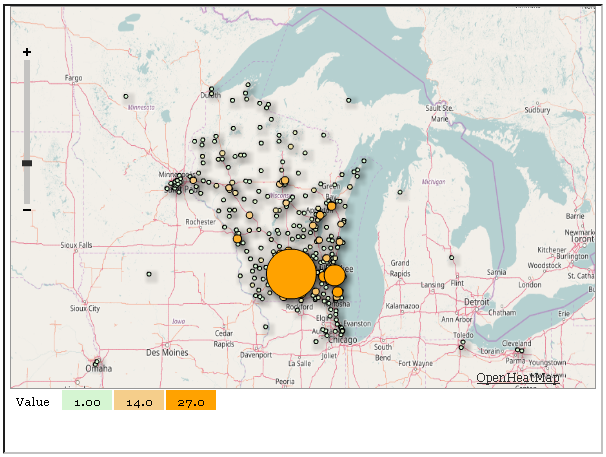Select the 14.0 tan legend swatch

pyautogui.click(x=139, y=400)
